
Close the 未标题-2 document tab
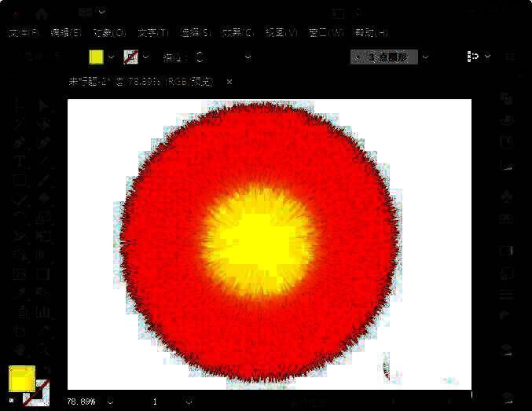point(229,82)
